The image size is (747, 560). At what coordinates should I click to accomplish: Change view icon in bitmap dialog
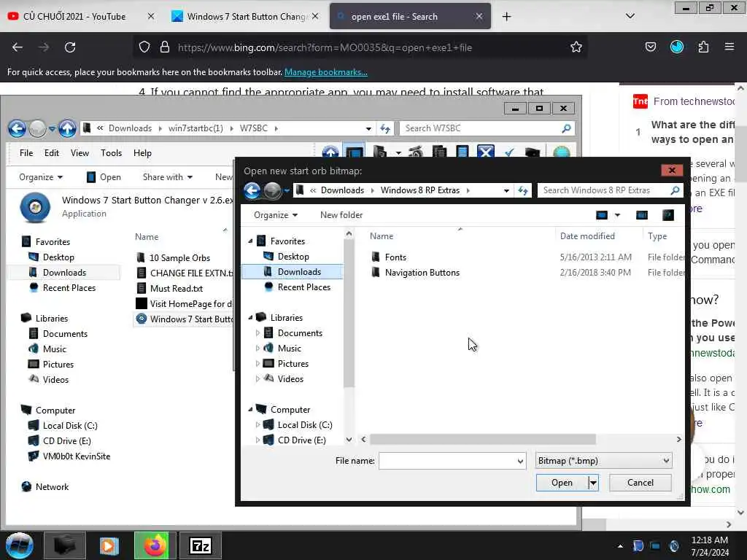click(x=602, y=215)
